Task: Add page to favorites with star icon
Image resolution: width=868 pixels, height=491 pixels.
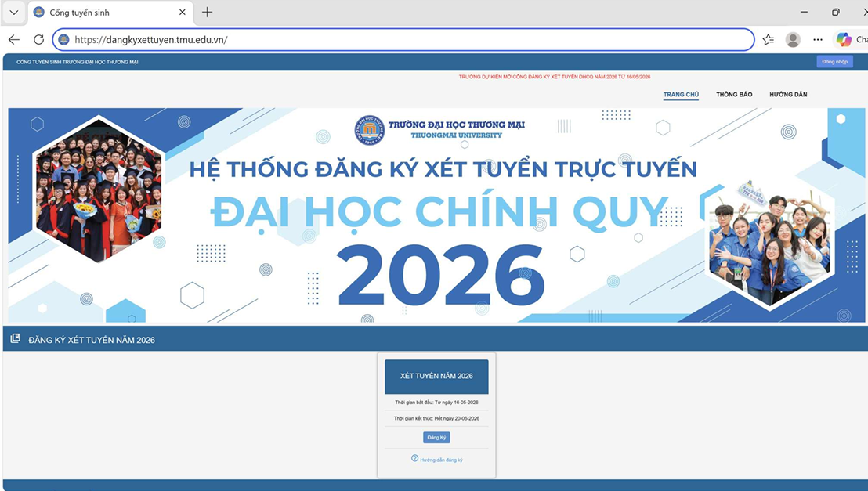Action: 769,39
